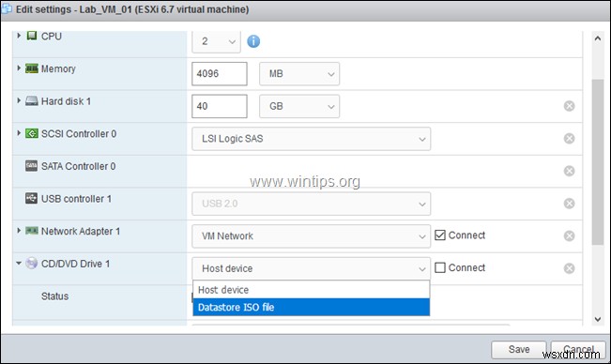Collapse the CD/DVD Drive 1 row

point(19,264)
